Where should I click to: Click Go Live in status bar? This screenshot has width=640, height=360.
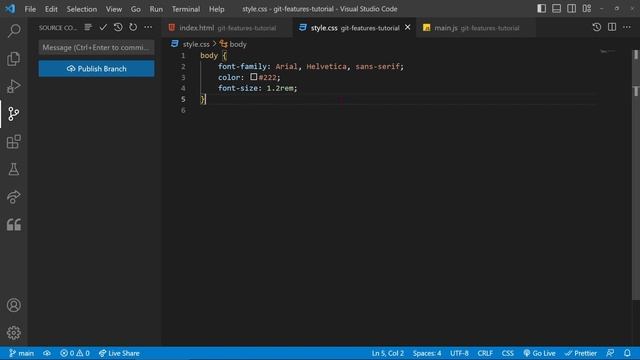pyautogui.click(x=539, y=353)
